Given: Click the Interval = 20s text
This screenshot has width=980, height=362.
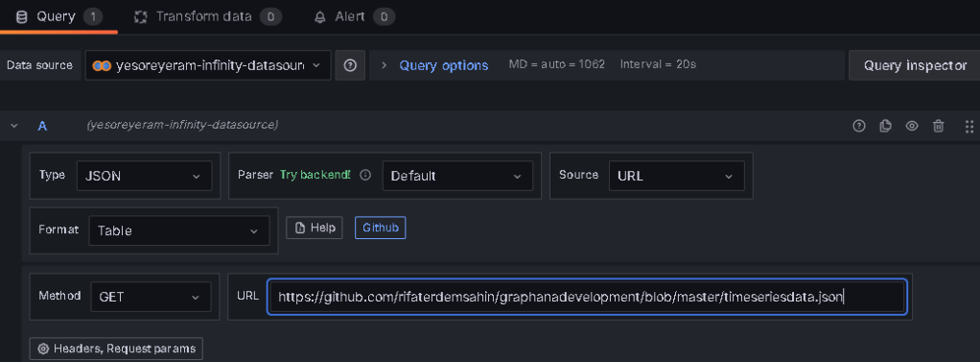Looking at the screenshot, I should pos(658,64).
